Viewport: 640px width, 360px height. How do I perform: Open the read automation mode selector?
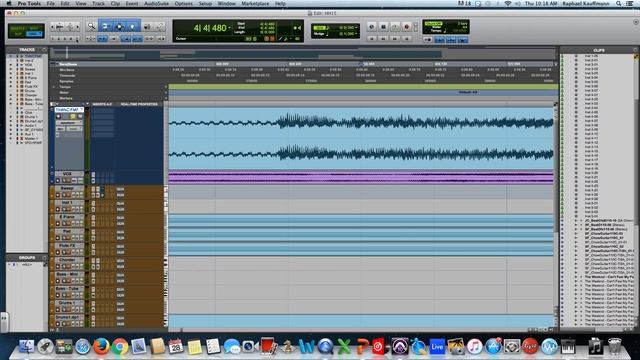pos(73,129)
